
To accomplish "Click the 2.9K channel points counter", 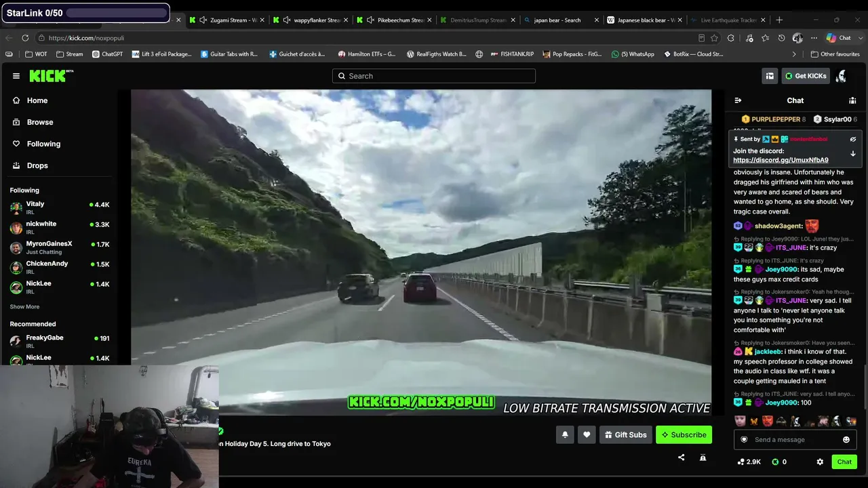I will (749, 462).
